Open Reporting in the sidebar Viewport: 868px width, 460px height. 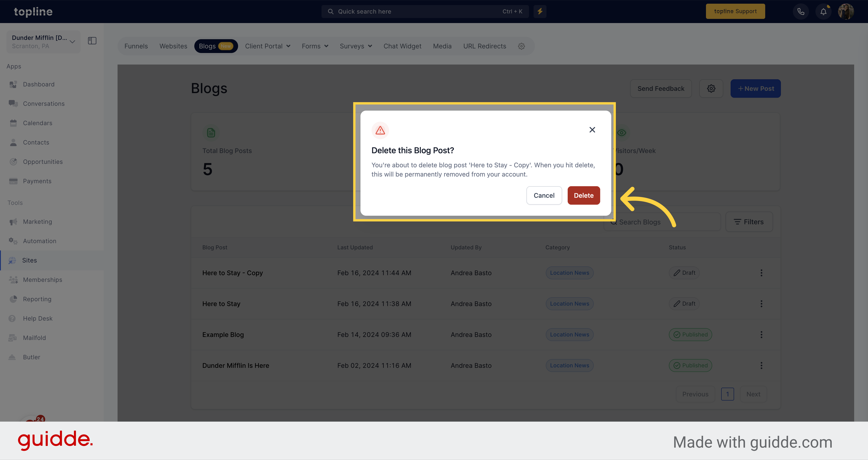37,299
